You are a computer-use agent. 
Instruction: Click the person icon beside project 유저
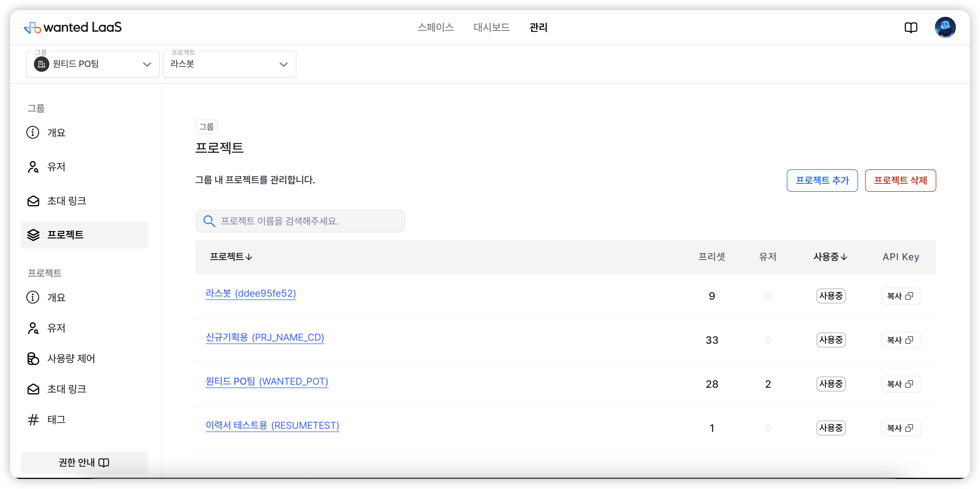click(33, 328)
